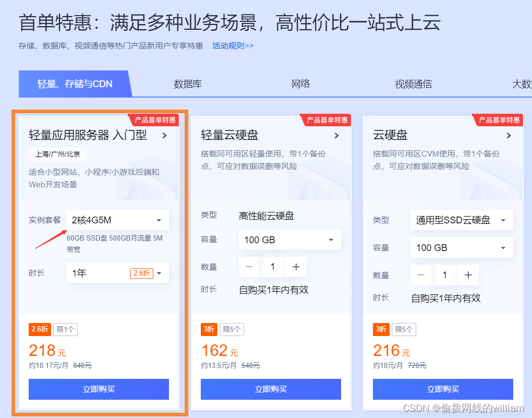Click the 限5个 tag above 162元

(232, 329)
